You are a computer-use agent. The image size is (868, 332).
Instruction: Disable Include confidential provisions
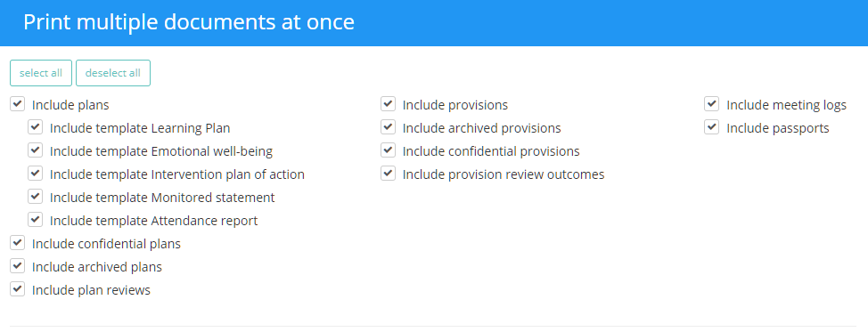click(388, 150)
